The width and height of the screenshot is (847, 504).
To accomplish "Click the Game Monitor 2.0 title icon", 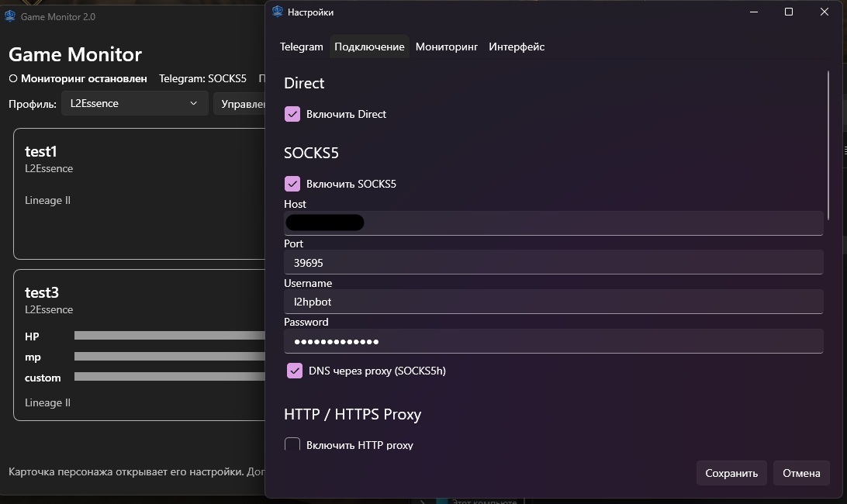I will (x=10, y=16).
